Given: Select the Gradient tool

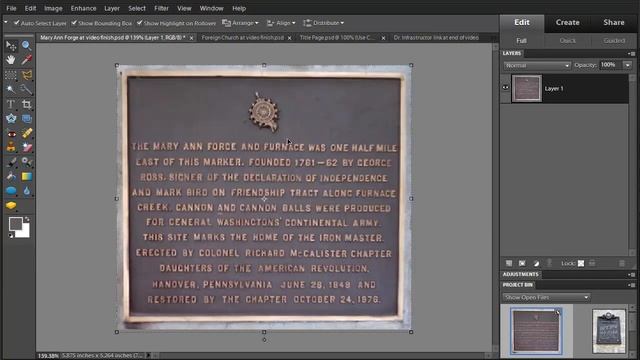Looking at the screenshot, I should [x=27, y=177].
